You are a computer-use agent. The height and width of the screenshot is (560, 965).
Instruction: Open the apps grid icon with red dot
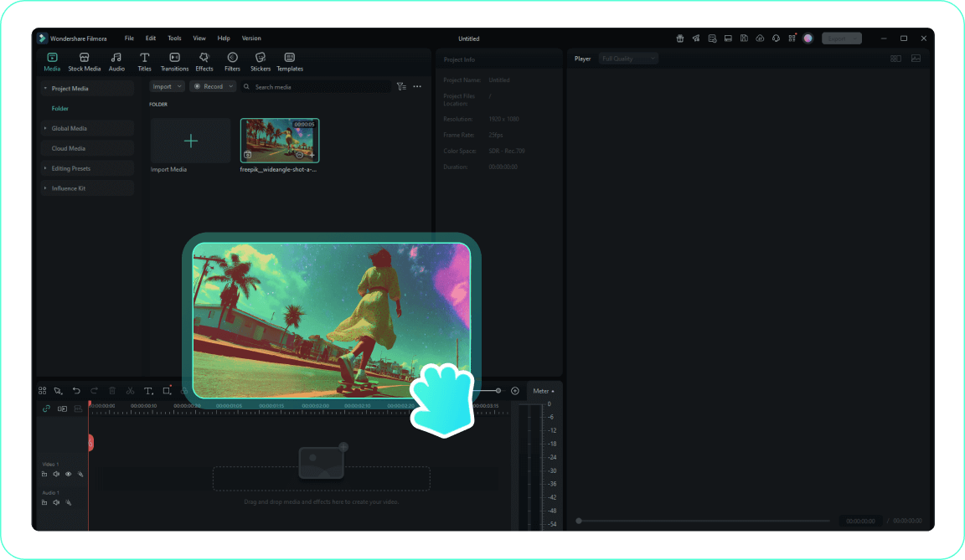click(792, 39)
